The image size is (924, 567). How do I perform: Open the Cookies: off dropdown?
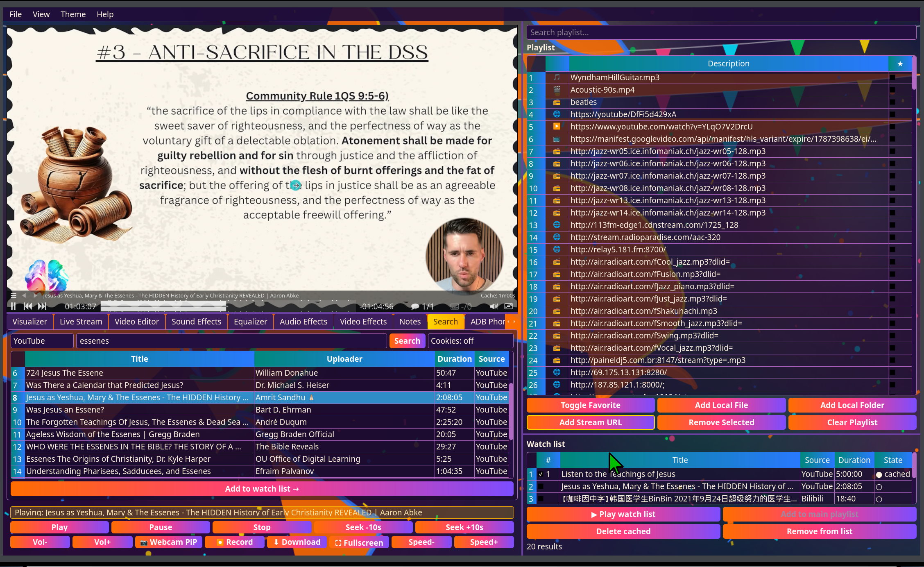coord(470,341)
